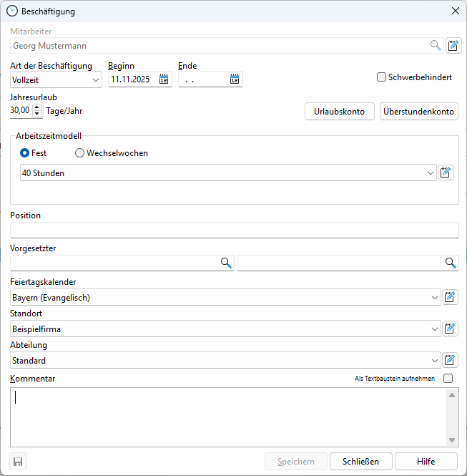Open the edit icon next to Mitarbeiter

point(453,46)
